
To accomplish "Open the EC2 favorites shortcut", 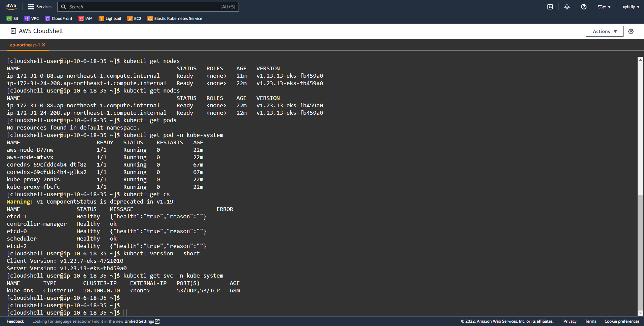I will [x=134, y=19].
